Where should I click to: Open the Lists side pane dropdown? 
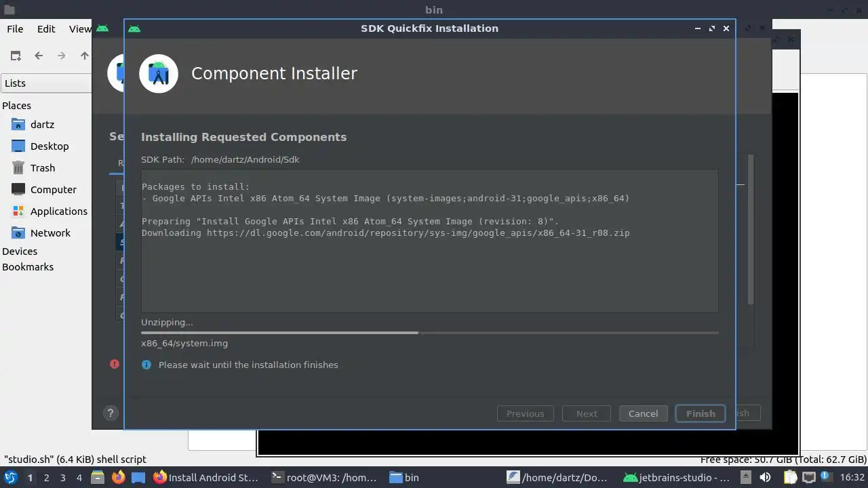click(46, 83)
